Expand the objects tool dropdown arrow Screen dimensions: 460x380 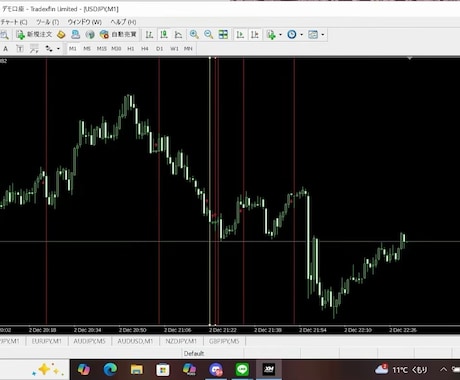pos(58,49)
